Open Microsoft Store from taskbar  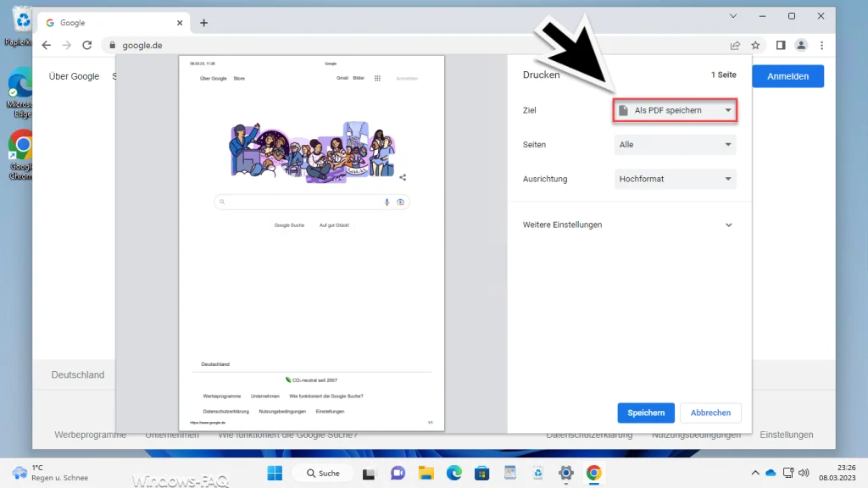point(482,473)
